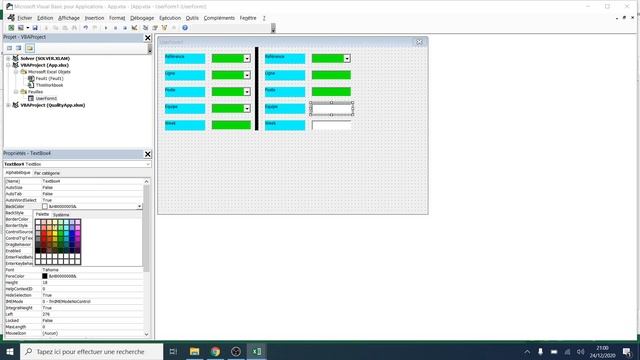This screenshot has width=640, height=360.
Task: Click the Undo arrow icon
Action: tap(86, 28)
